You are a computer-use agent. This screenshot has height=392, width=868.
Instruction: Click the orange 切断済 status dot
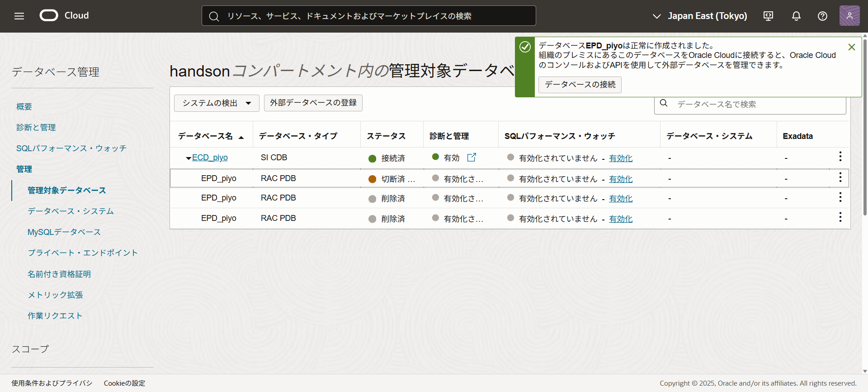click(373, 179)
